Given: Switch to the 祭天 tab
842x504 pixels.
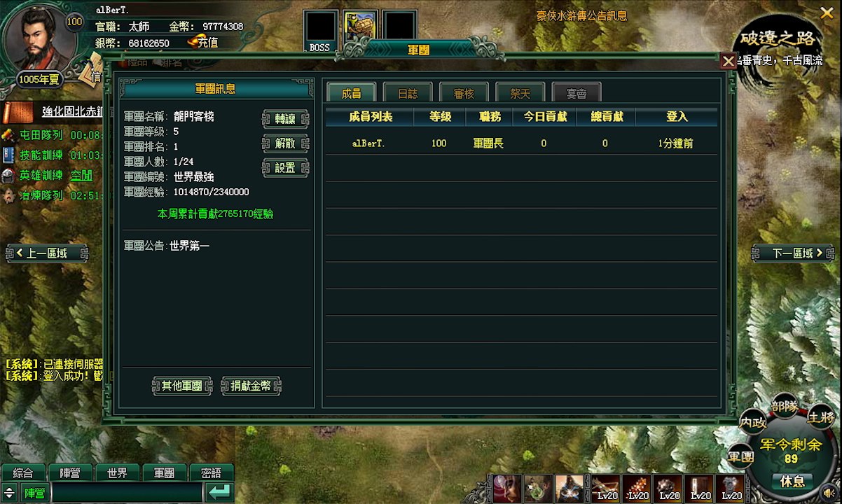Looking at the screenshot, I should [520, 93].
